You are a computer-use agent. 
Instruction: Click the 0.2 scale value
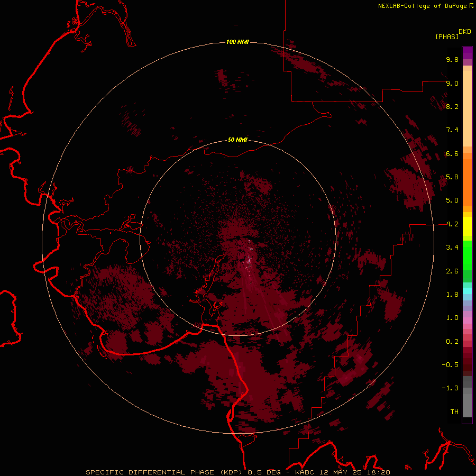452,342
